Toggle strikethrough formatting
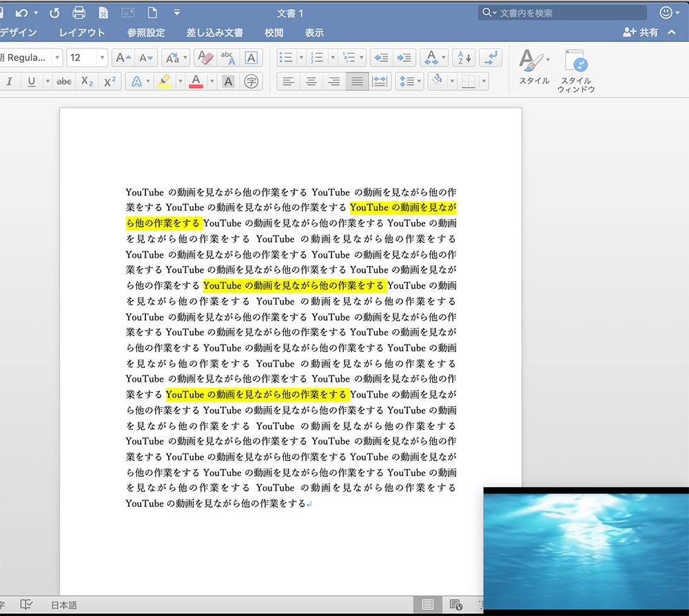Viewport: 689px width, 616px height. pos(64,81)
